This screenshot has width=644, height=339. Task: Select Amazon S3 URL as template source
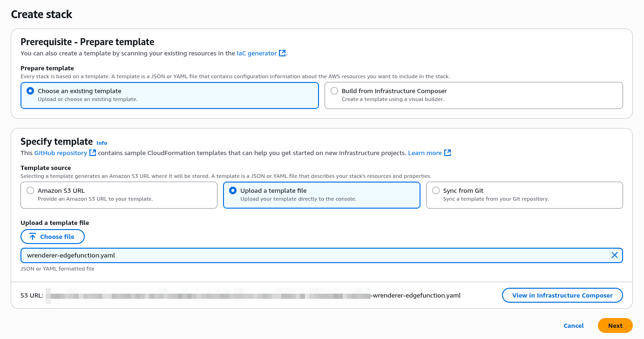(x=30, y=190)
